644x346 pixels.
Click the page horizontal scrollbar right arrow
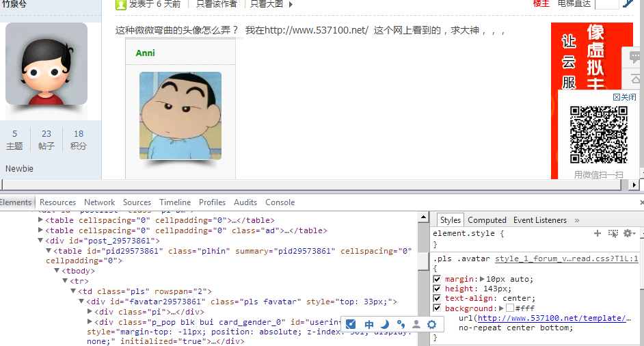(x=634, y=185)
